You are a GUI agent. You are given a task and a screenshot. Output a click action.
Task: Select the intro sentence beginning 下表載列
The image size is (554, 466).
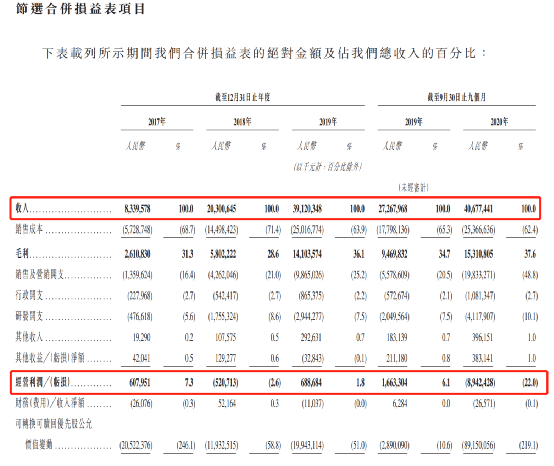point(265,53)
